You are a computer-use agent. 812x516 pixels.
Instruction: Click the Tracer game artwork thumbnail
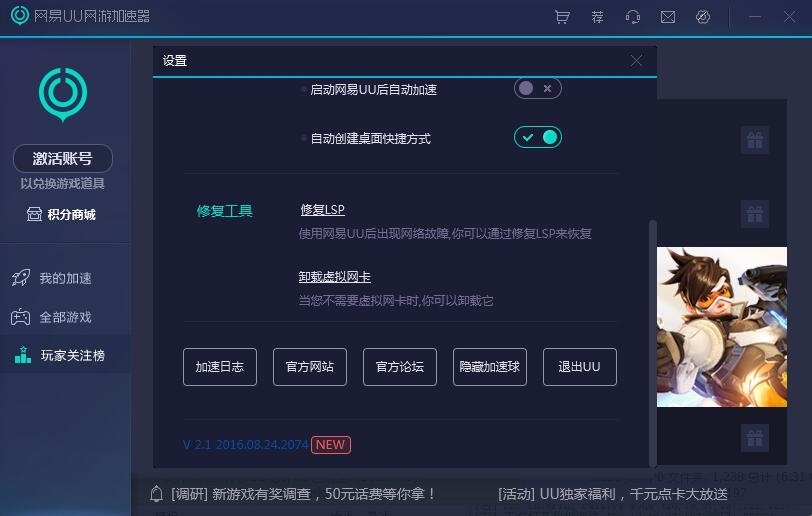[722, 327]
